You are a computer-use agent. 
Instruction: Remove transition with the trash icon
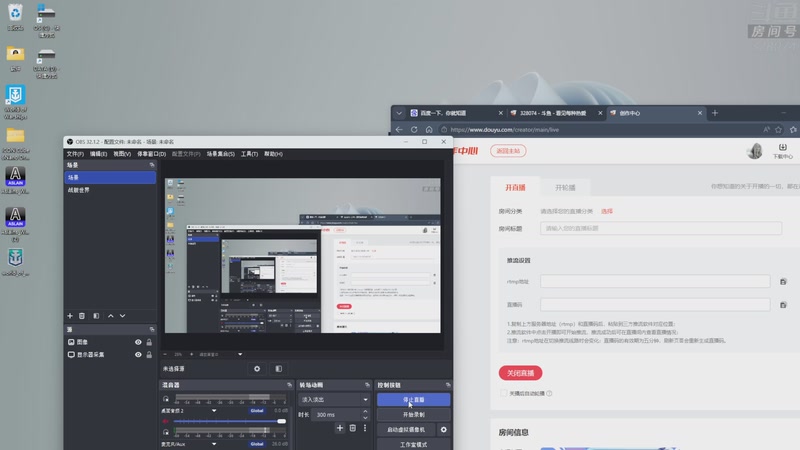[x=353, y=428]
